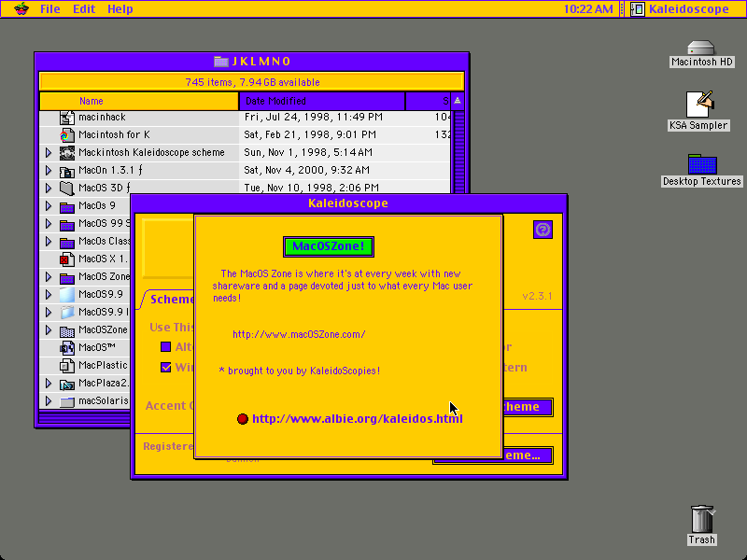Expand the MacOs 9 folder

[x=49, y=205]
